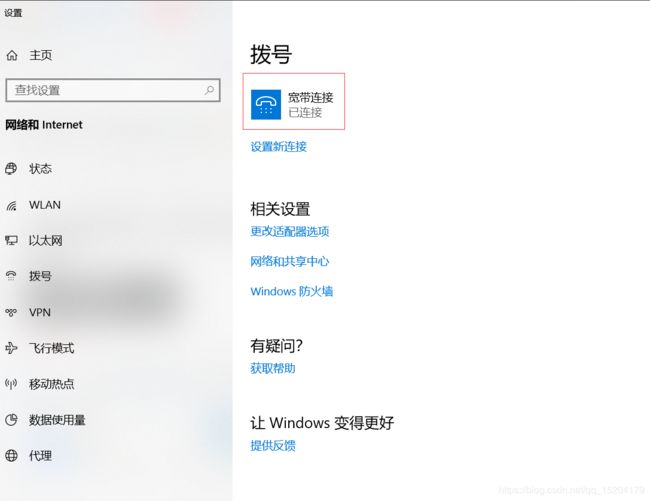Click the 飞行模式 airplane icon

pyautogui.click(x=11, y=348)
